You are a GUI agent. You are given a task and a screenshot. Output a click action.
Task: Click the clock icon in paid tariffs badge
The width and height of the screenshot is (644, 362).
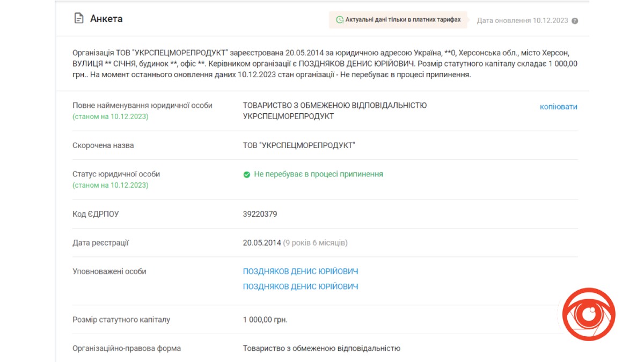339,20
